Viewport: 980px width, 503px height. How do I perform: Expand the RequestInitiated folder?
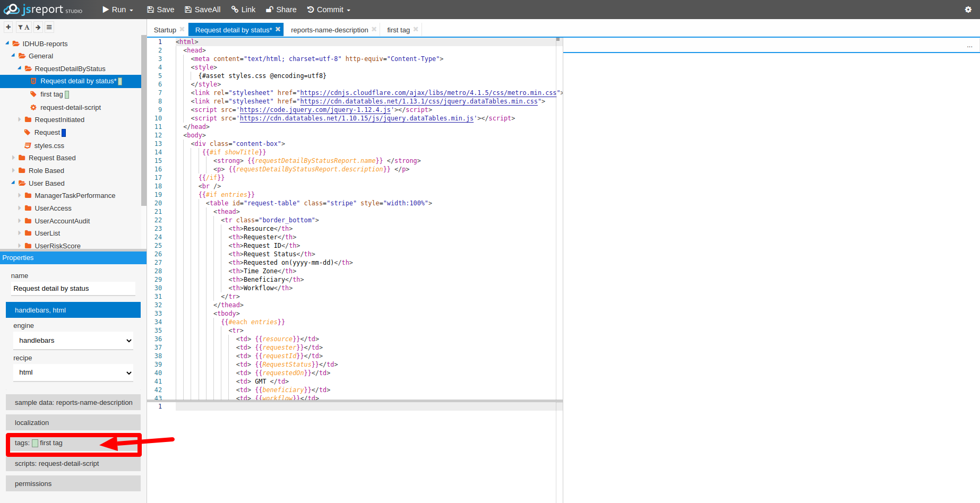pyautogui.click(x=20, y=119)
